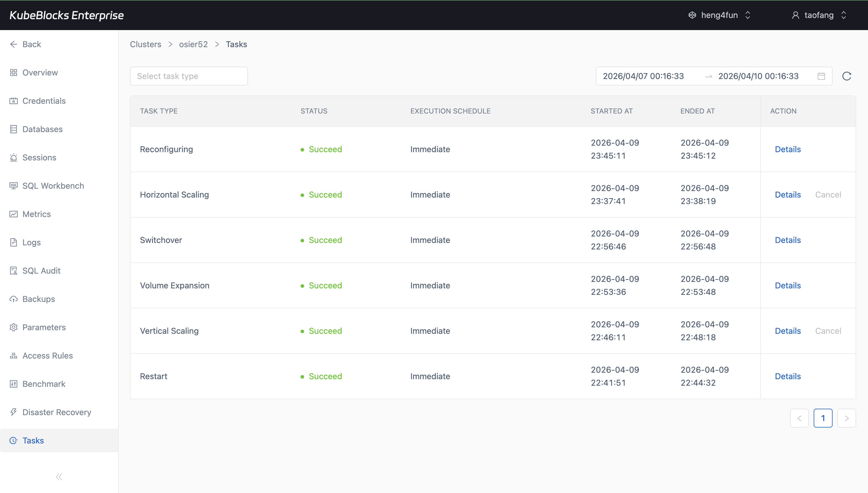Open SQL Workbench
Image resolution: width=868 pixels, height=493 pixels.
click(53, 185)
